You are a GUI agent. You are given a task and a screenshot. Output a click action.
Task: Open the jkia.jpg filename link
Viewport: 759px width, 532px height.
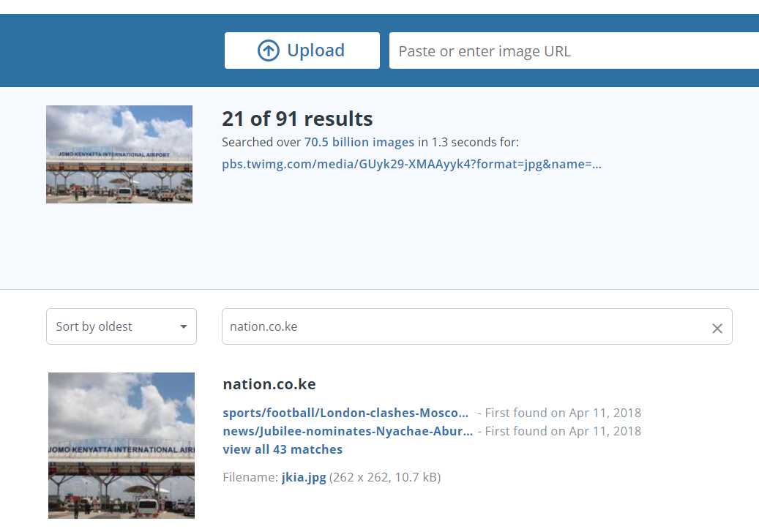[x=304, y=478]
